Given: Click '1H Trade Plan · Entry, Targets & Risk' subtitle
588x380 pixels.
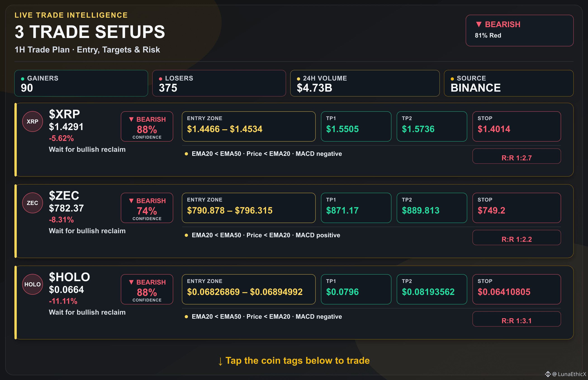Looking at the screenshot, I should pyautogui.click(x=87, y=50).
